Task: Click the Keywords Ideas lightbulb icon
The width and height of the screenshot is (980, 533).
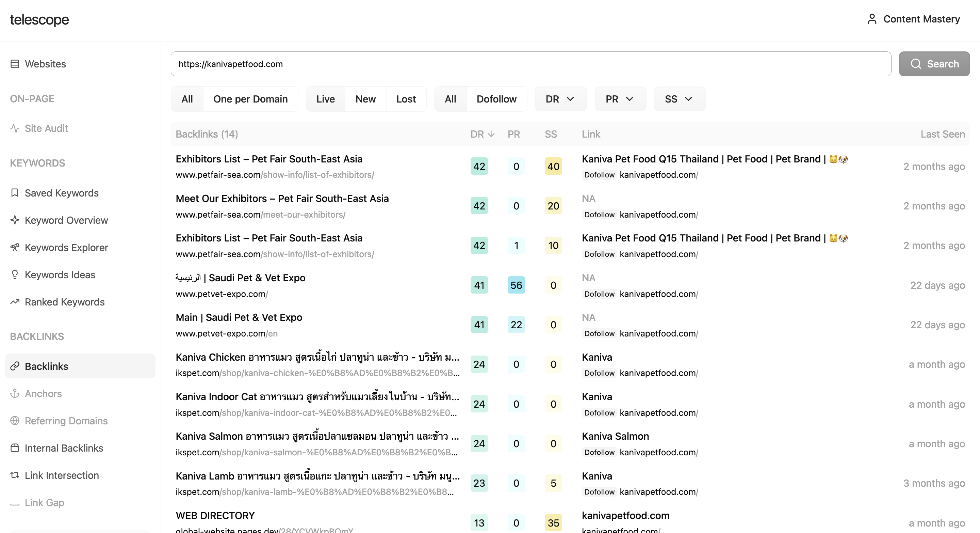Action: [x=15, y=275]
